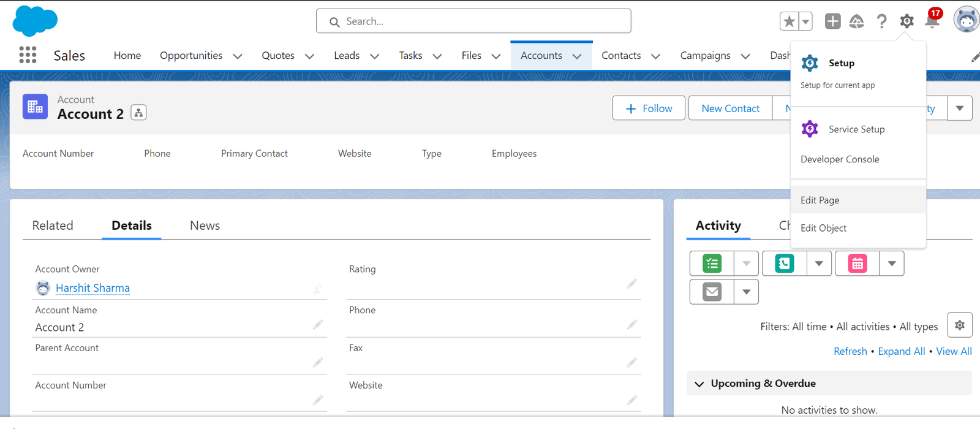Click the global Search field
Screen dimensions: 980x429
click(x=473, y=21)
